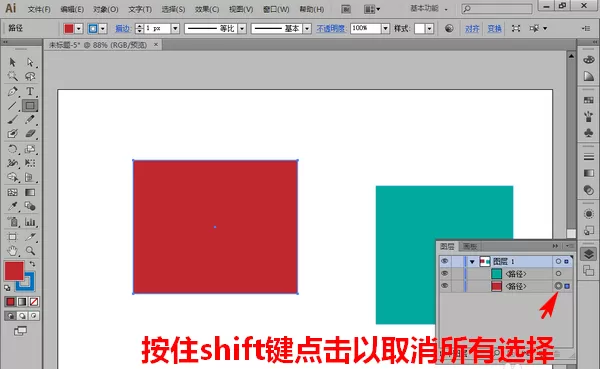Open the Color panel in the right dock
The width and height of the screenshot is (600, 369).
[589, 59]
